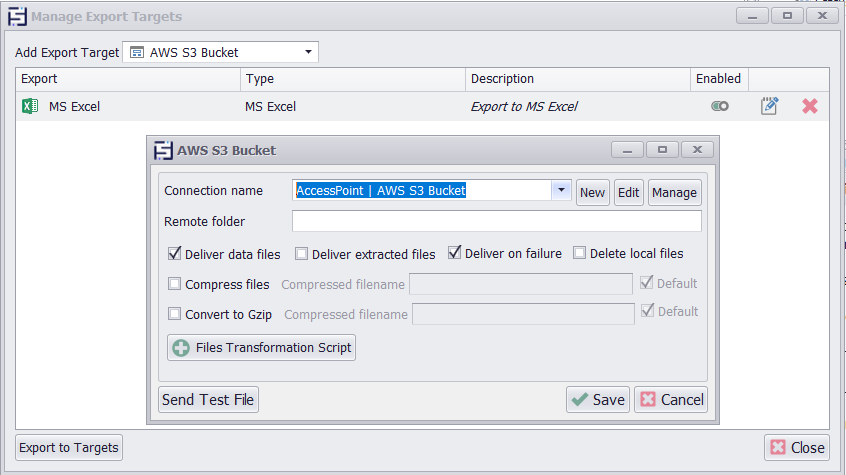Close the Manage Export Targets window via Close button
Image resolution: width=846 pixels, height=475 pixels.
[797, 447]
